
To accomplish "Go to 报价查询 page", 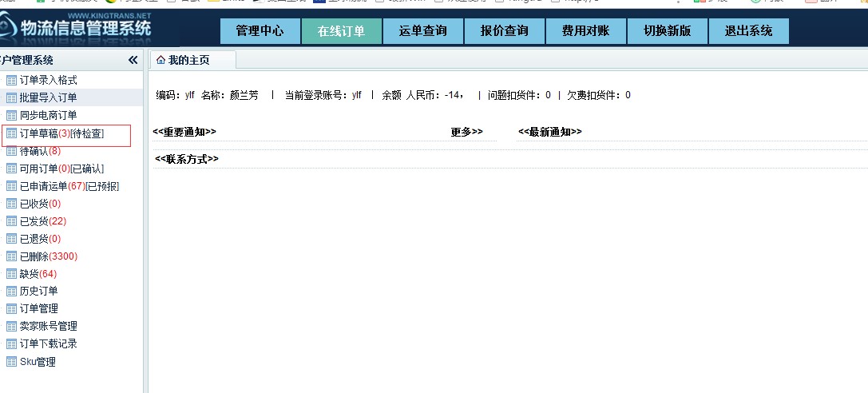I will point(504,31).
